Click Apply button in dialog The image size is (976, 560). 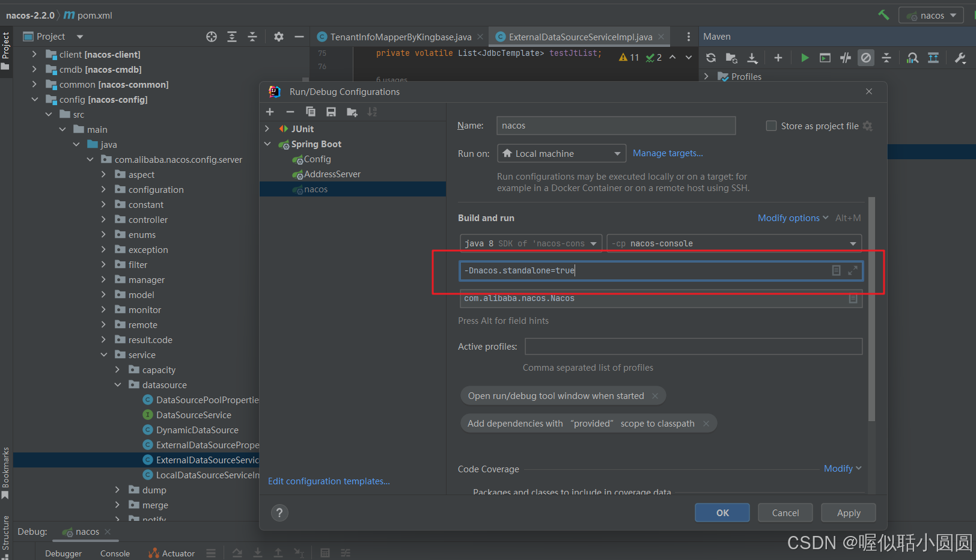pyautogui.click(x=849, y=513)
